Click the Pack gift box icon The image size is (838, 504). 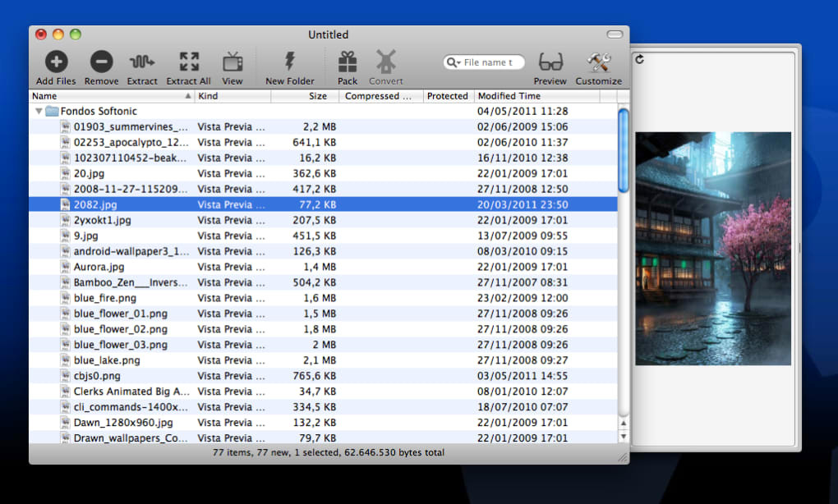pos(348,62)
